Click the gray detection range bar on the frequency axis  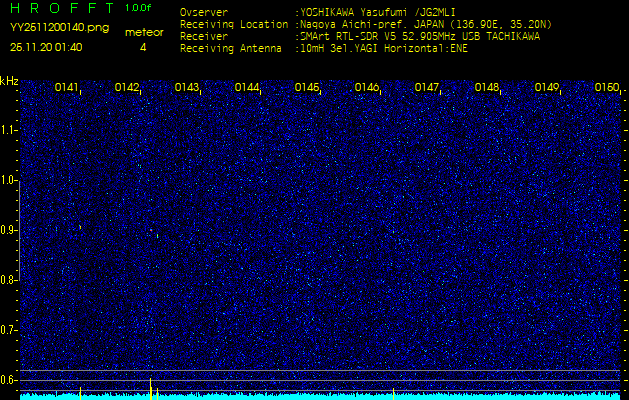coord(20,231)
